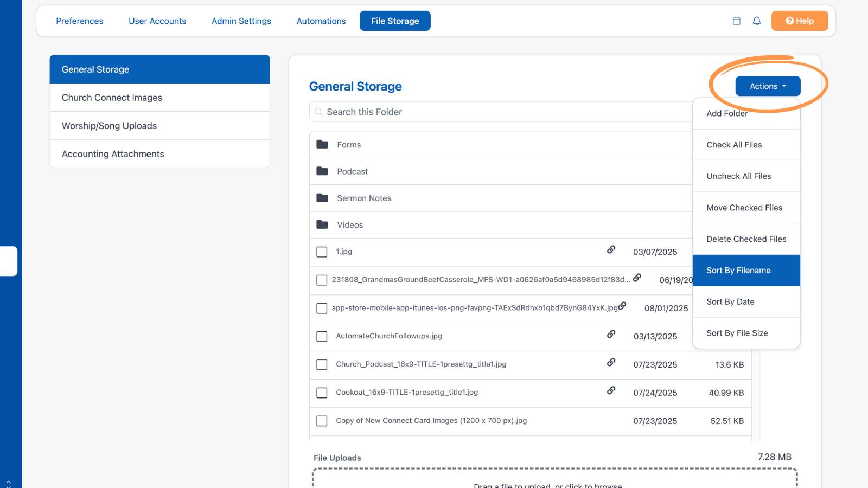Choose Delete Checked Files option
The width and height of the screenshot is (868, 488).
pyautogui.click(x=746, y=239)
